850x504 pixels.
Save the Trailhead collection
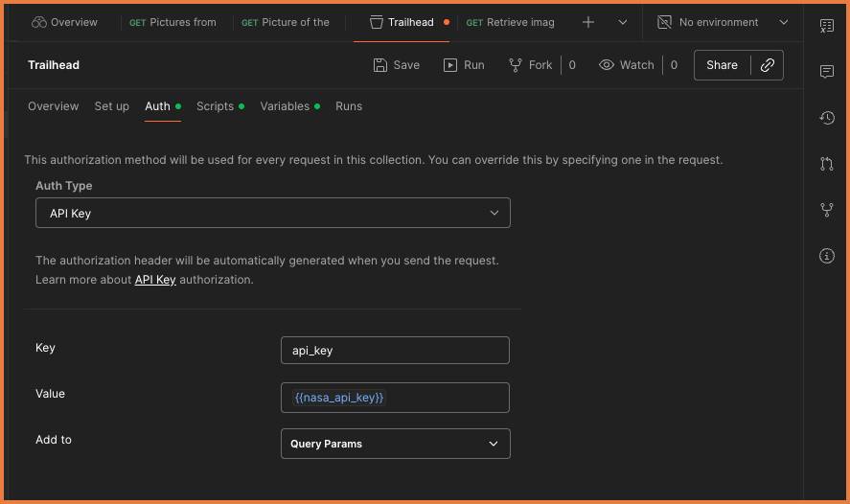coord(397,65)
